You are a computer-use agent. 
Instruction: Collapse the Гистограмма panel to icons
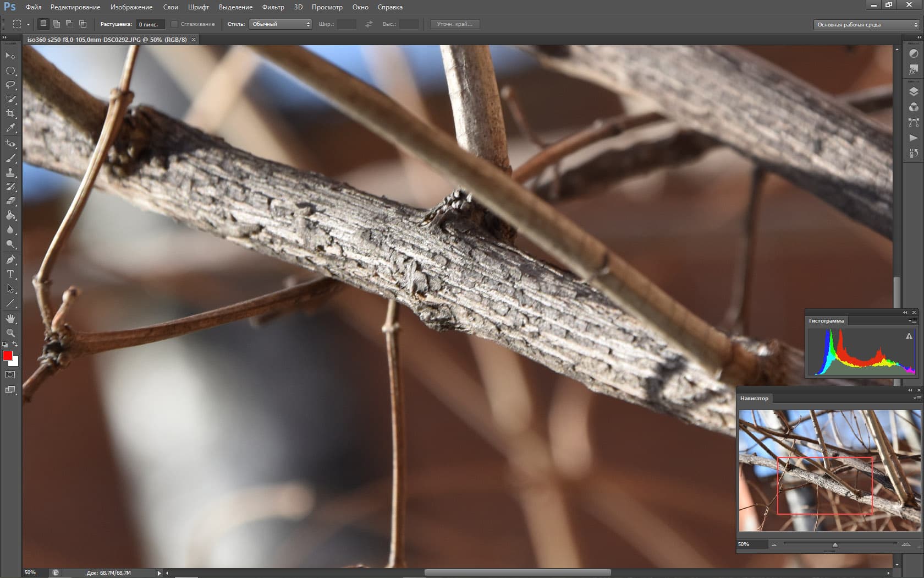tap(905, 313)
